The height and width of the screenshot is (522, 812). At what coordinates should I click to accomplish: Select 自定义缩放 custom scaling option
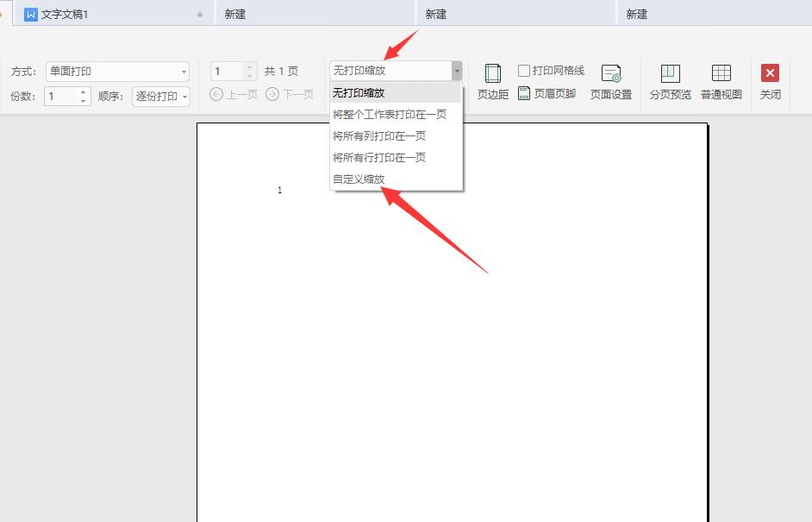point(396,179)
